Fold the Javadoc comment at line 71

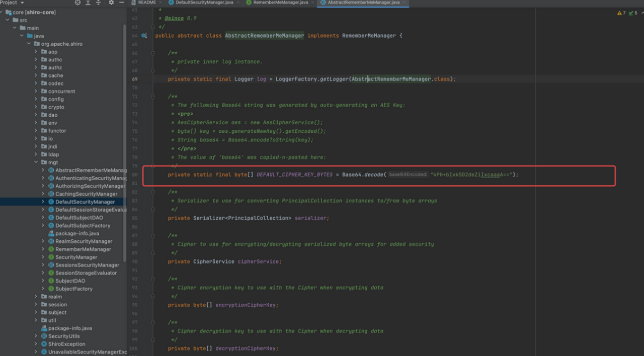pyautogui.click(x=152, y=97)
